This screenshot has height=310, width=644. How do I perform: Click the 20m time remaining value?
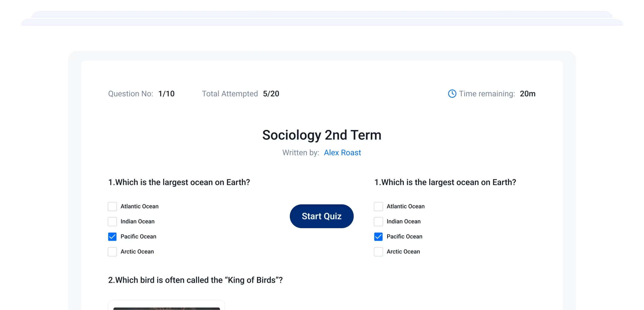(x=528, y=94)
